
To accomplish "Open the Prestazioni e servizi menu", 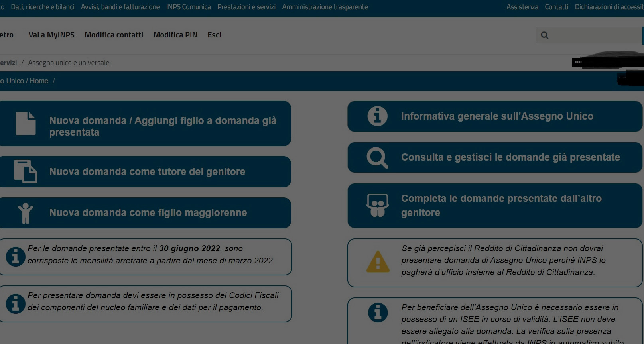I will [x=246, y=7].
